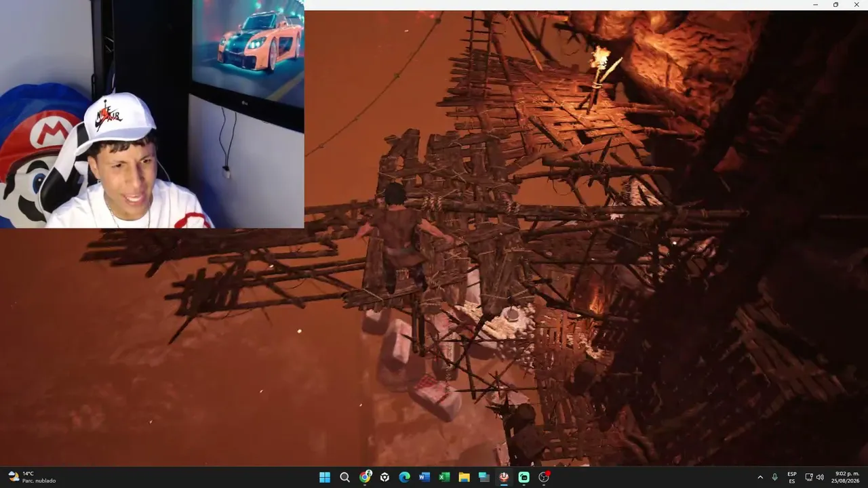868x488 pixels.
Task: Open network settings from tray icon
Action: (809, 477)
